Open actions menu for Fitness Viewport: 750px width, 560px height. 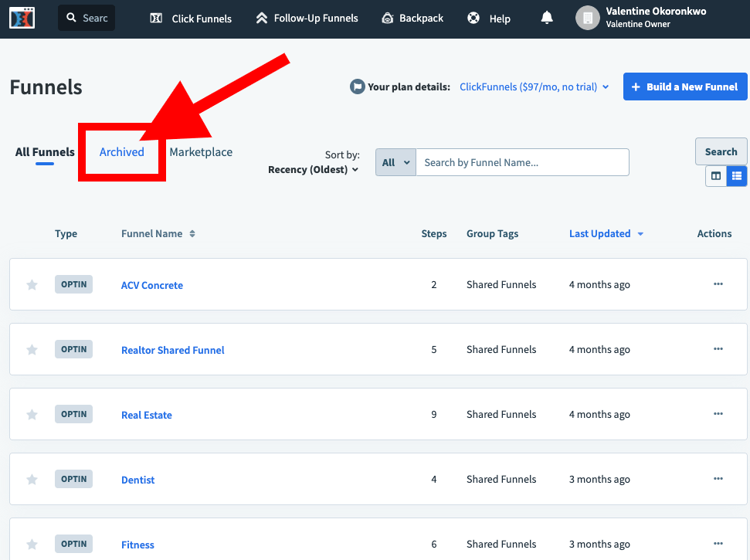pos(718,544)
